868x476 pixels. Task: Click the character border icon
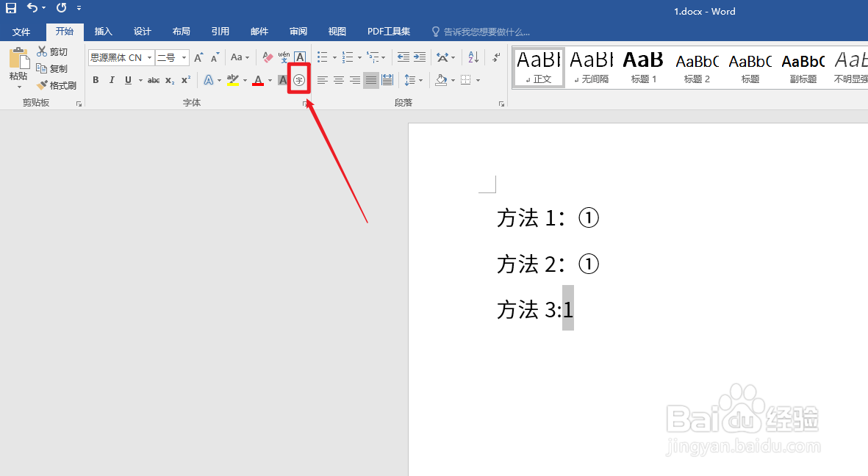(299, 57)
